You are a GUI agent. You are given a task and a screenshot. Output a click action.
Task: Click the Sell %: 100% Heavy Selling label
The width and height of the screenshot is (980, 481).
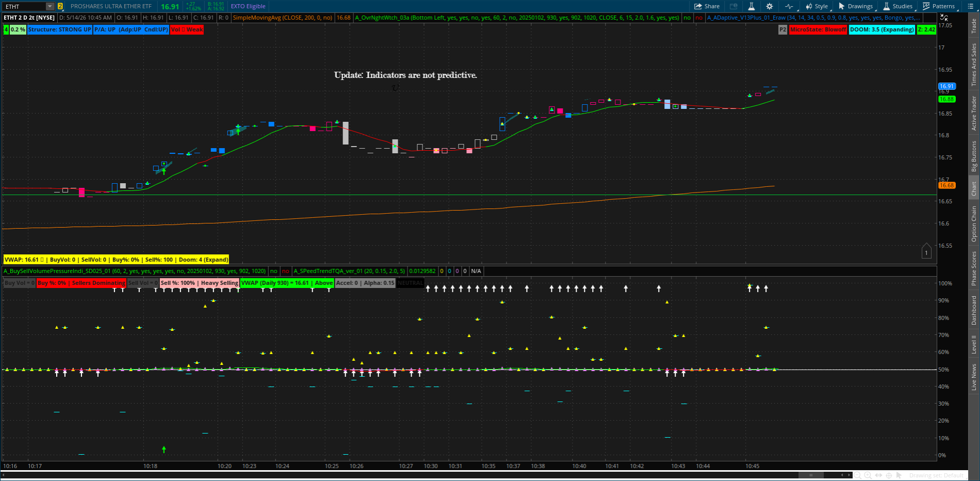point(199,283)
